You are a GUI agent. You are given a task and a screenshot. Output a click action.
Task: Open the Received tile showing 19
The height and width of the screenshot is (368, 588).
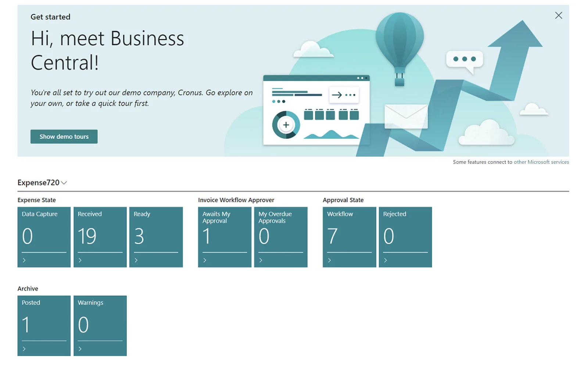coord(100,237)
